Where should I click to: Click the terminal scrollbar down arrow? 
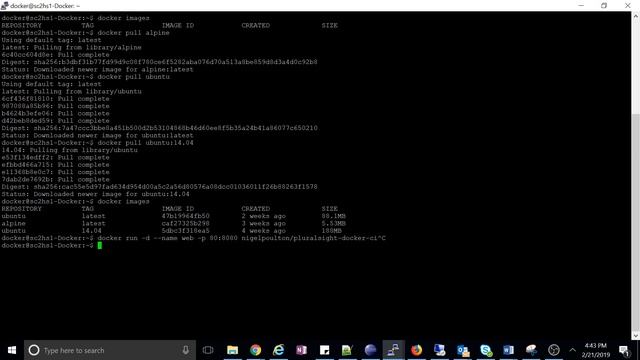[636, 336]
